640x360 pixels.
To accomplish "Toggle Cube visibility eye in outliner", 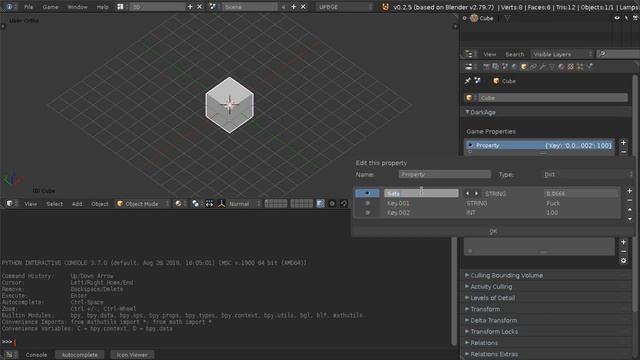I will 617,18.
